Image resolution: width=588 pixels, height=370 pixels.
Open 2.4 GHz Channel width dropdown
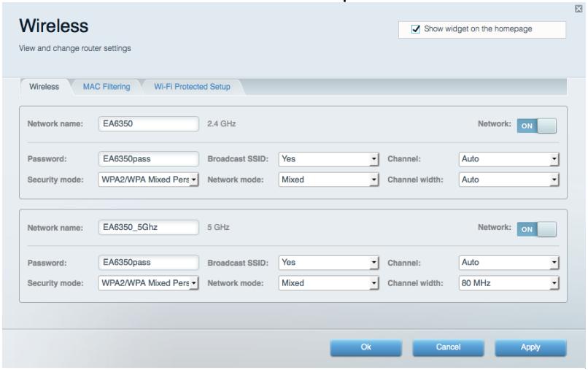[x=509, y=180]
